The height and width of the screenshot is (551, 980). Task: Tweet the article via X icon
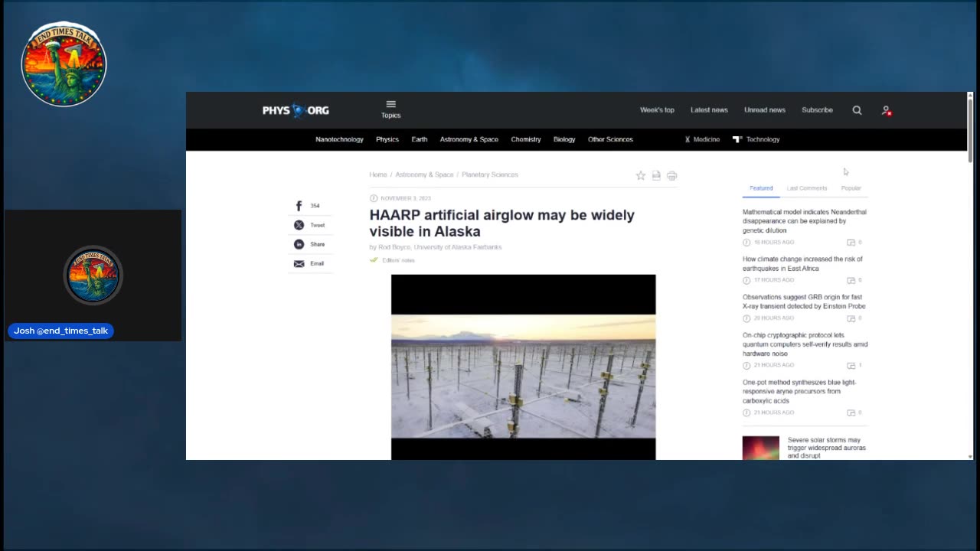pos(299,225)
